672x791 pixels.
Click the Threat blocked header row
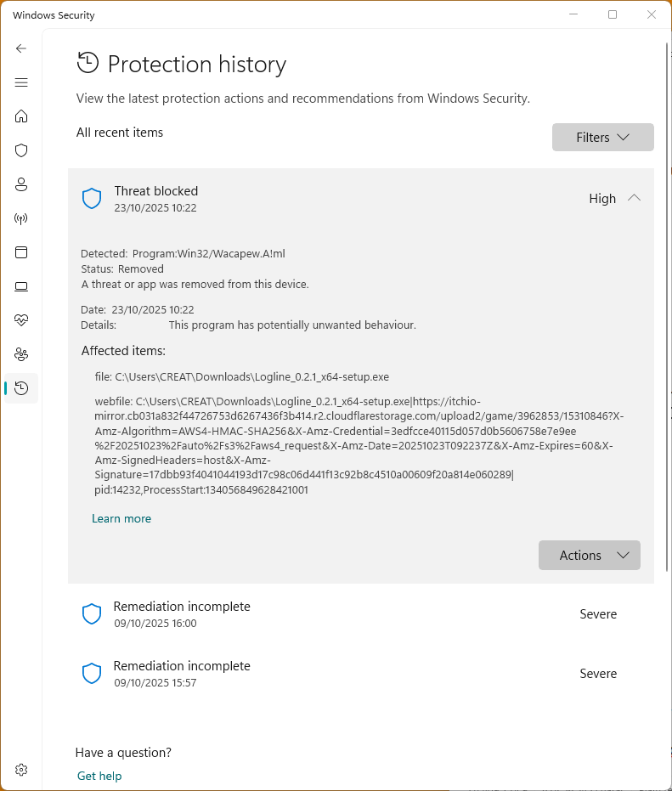[x=340, y=199]
